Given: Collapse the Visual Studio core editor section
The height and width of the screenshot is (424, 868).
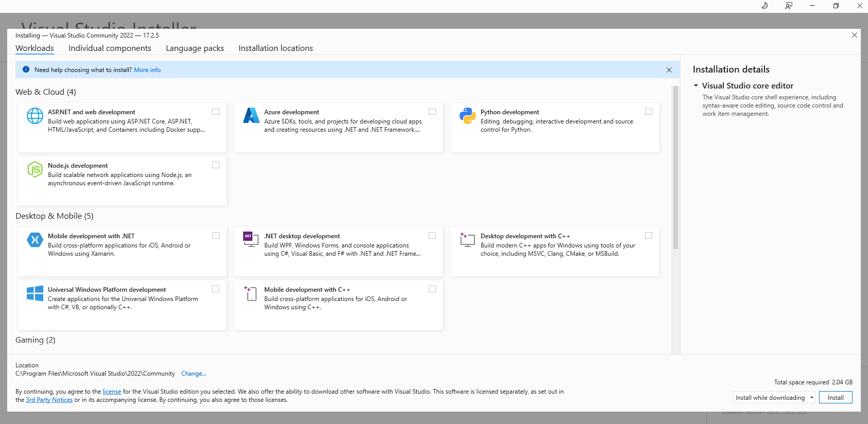Looking at the screenshot, I should [696, 86].
